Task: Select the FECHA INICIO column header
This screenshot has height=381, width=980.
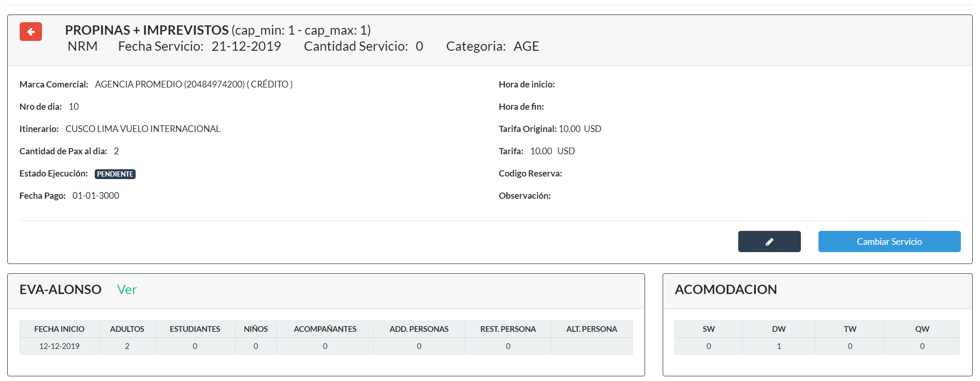Action: click(59, 329)
